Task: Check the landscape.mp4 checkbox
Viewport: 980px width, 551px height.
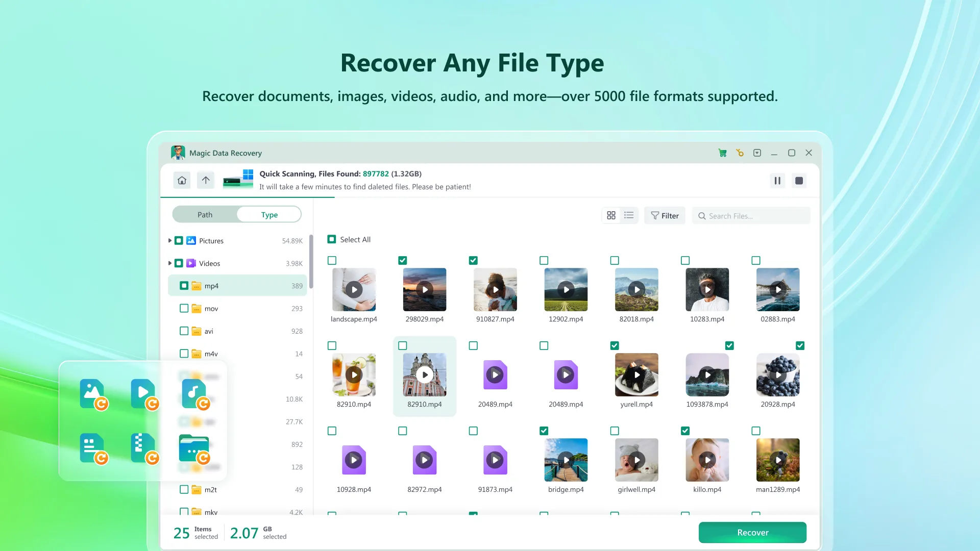Action: coord(332,261)
